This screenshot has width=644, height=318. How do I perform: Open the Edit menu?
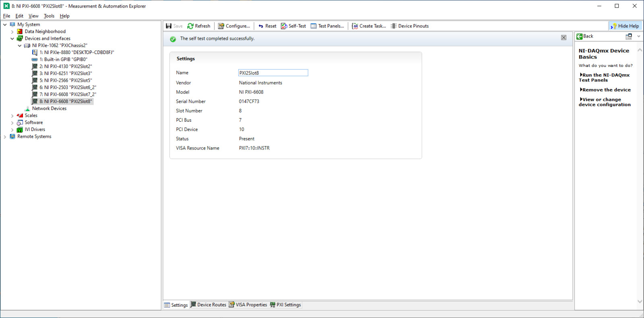[19, 16]
